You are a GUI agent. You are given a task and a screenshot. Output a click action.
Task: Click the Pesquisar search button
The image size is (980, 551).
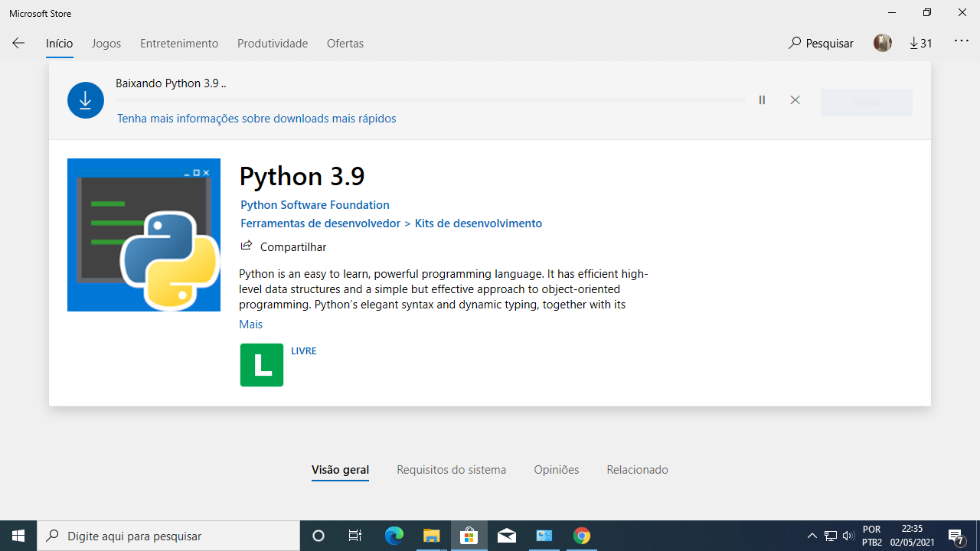point(821,44)
